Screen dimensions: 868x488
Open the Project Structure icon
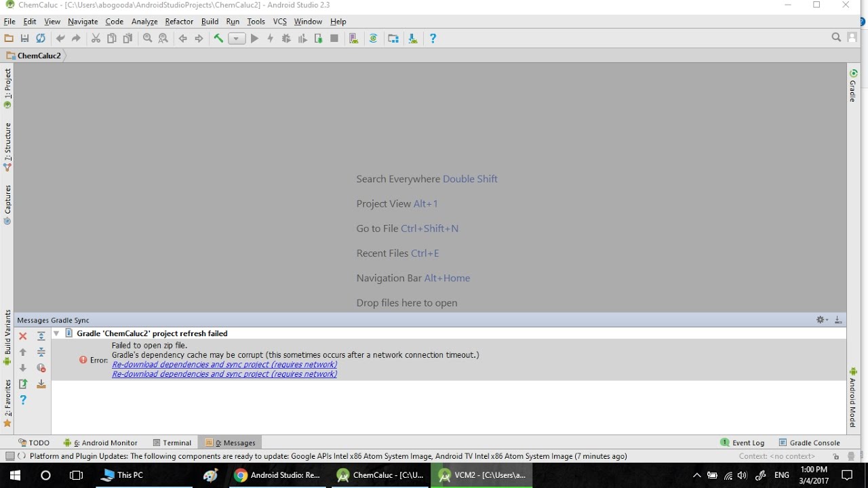(393, 39)
